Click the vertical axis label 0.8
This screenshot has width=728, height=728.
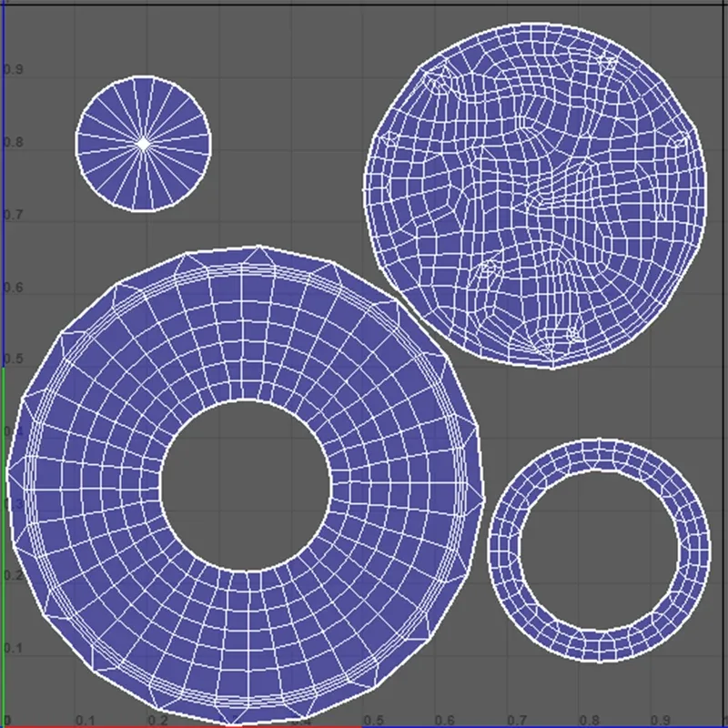[13, 142]
